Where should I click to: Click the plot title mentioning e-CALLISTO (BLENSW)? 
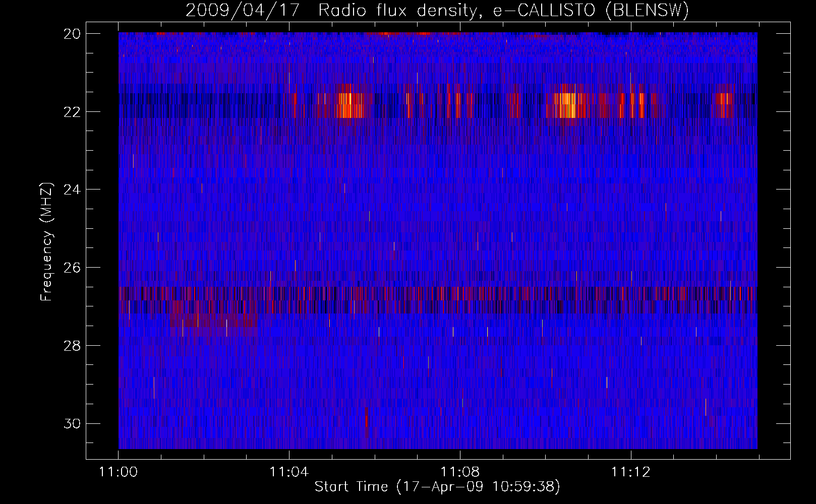point(437,10)
